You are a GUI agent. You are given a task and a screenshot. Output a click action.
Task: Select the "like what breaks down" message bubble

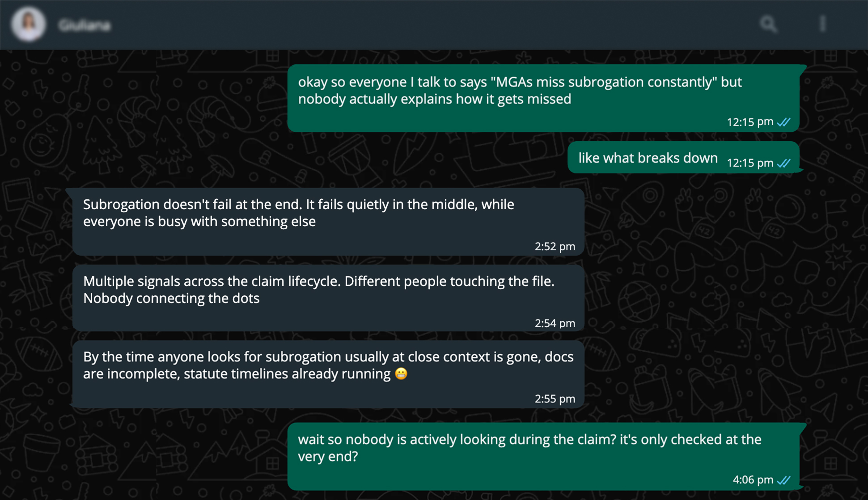[648, 158]
